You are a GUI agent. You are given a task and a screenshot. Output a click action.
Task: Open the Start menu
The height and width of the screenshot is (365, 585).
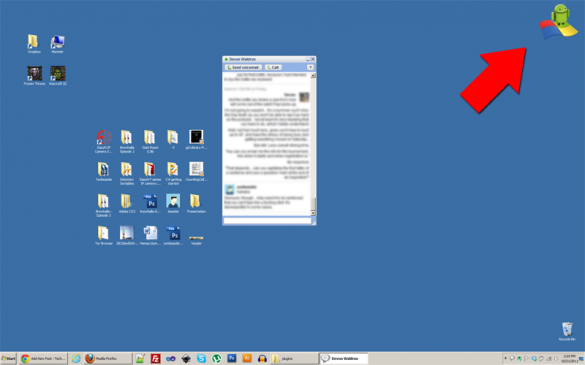tap(8, 359)
